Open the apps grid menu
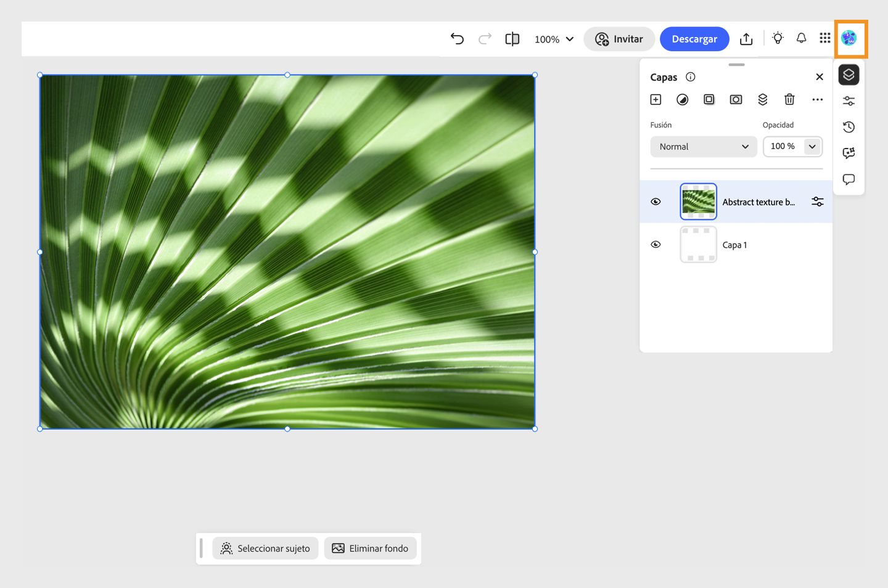Image resolution: width=888 pixels, height=588 pixels. [x=824, y=38]
